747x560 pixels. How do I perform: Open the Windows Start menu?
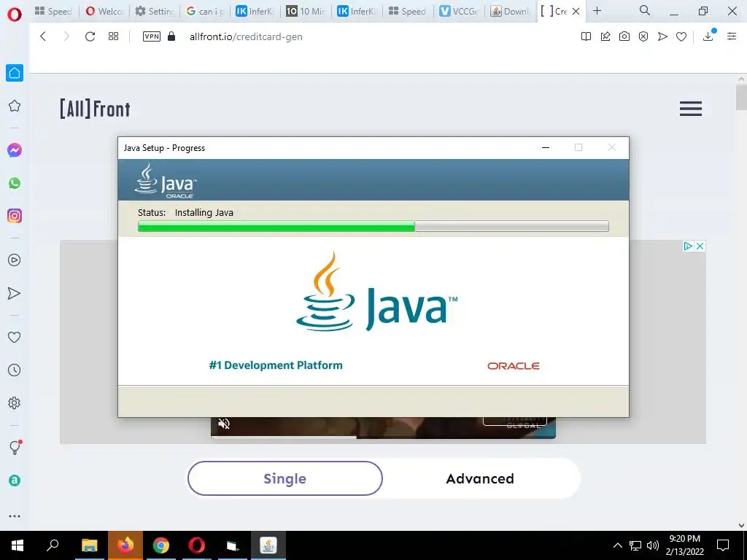18,545
